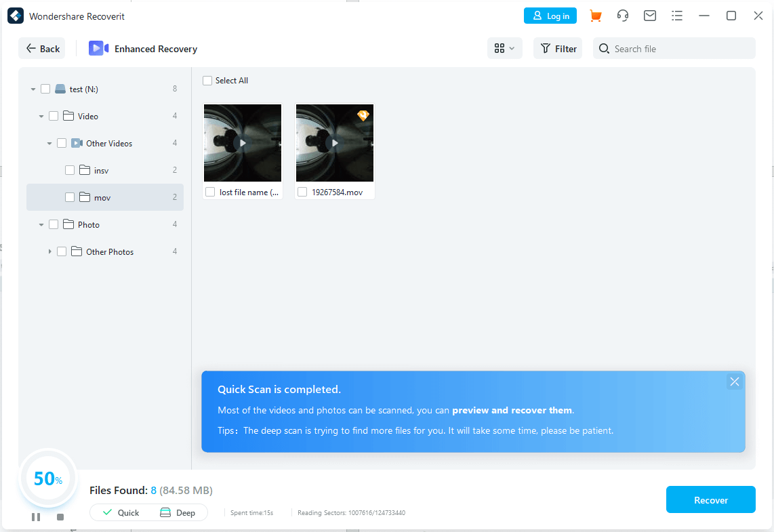
Task: Click the test (N:) drive icon
Action: click(x=60, y=89)
